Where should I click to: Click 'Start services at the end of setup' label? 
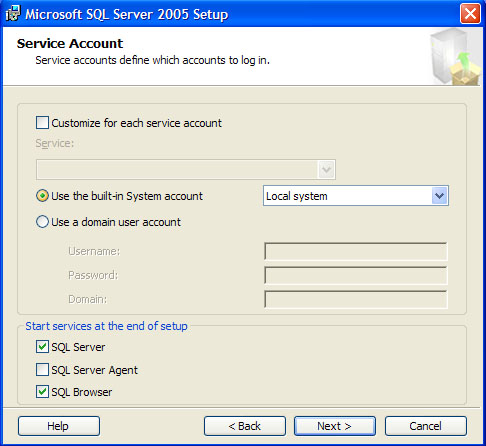tap(106, 326)
